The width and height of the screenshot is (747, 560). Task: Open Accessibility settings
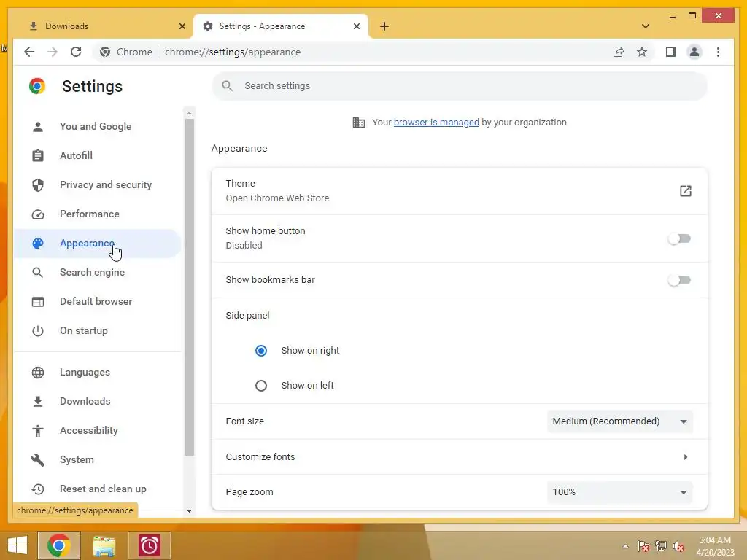coord(97,430)
